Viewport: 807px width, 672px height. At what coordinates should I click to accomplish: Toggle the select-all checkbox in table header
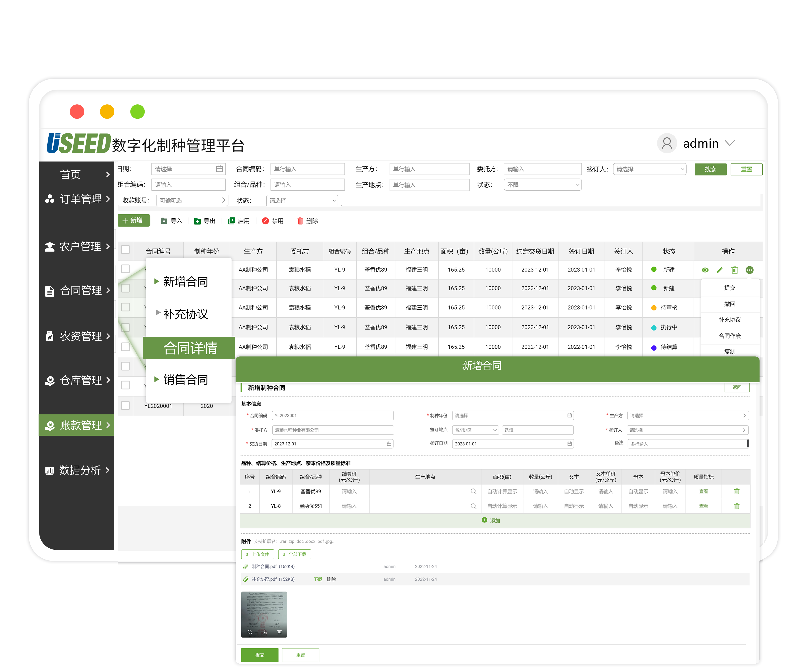click(x=125, y=250)
